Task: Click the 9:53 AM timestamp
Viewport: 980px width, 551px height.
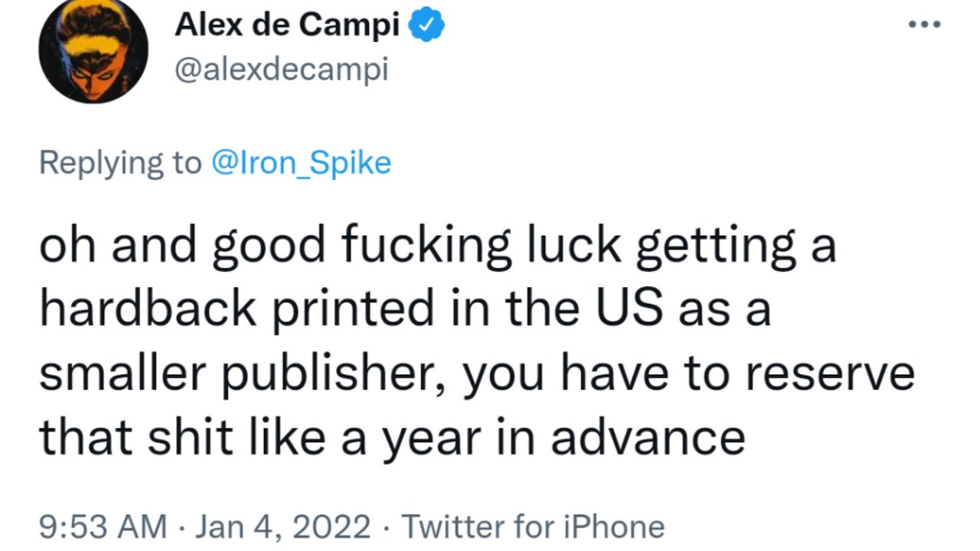Action: (103, 527)
